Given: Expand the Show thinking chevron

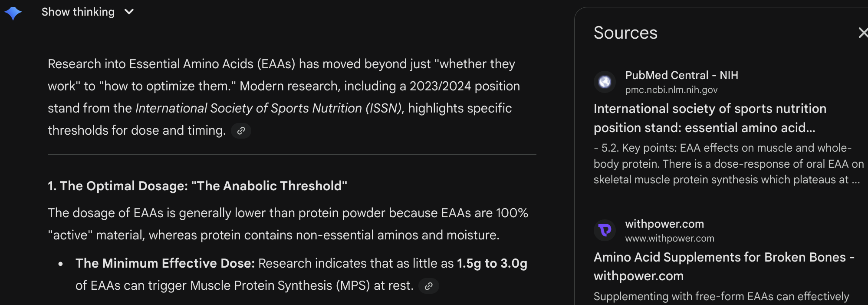Looking at the screenshot, I should (129, 12).
